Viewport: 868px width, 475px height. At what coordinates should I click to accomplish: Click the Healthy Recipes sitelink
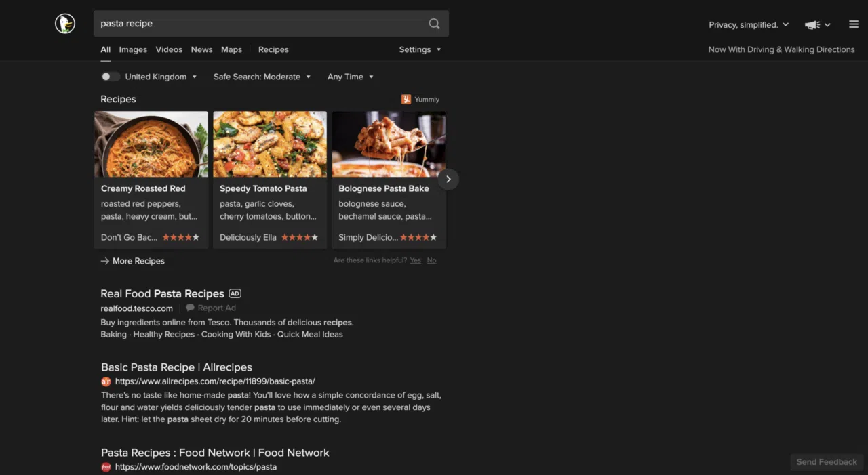[164, 334]
